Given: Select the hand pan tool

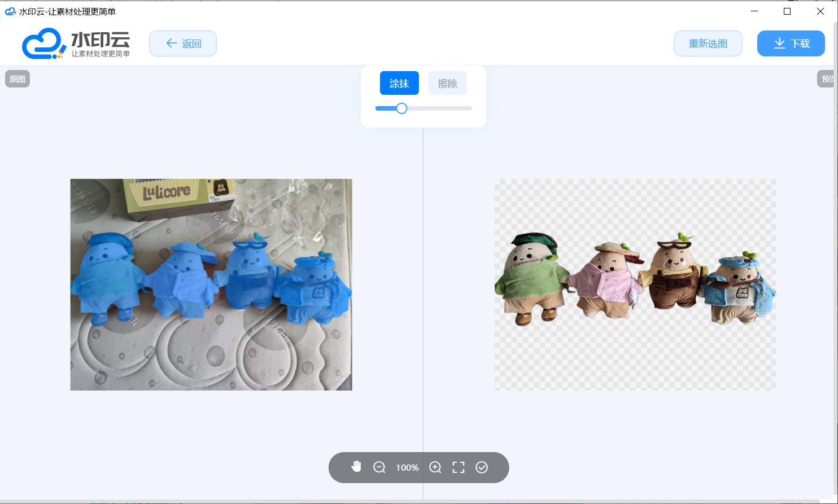Looking at the screenshot, I should 356,467.
